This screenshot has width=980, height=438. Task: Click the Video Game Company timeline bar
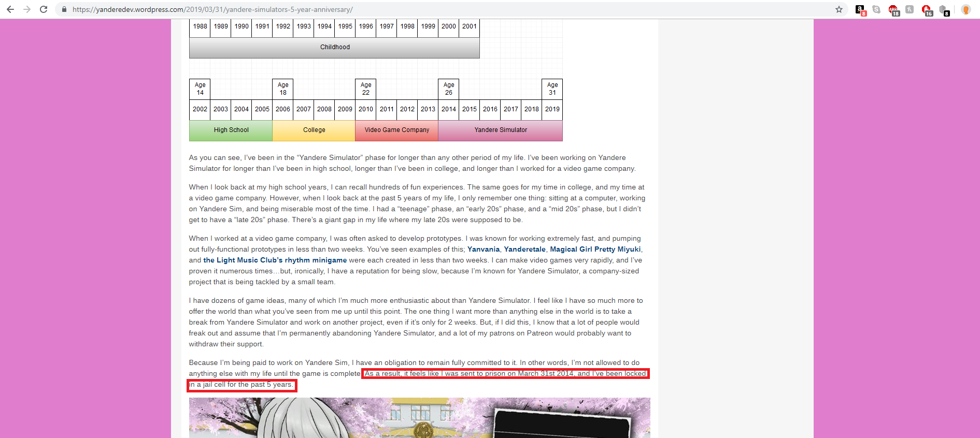(x=397, y=130)
